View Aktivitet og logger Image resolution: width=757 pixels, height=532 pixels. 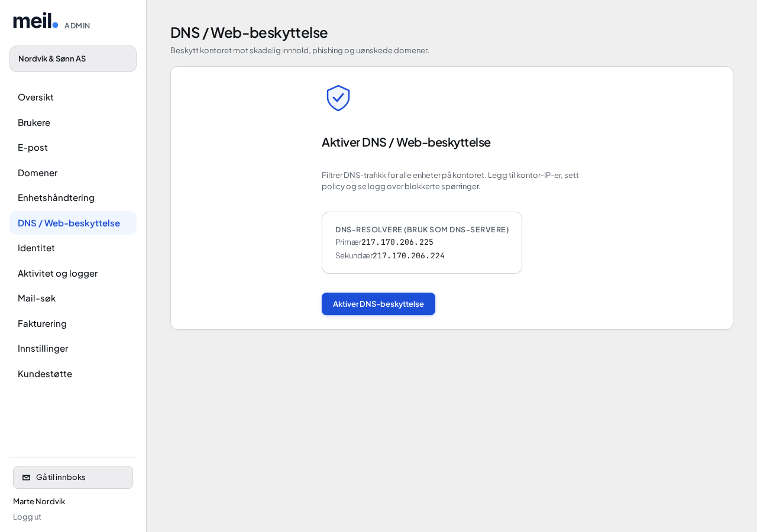click(x=73, y=273)
